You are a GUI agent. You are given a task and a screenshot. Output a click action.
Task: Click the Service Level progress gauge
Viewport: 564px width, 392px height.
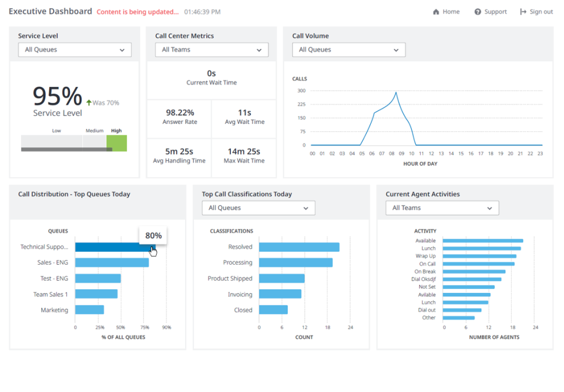(x=73, y=141)
